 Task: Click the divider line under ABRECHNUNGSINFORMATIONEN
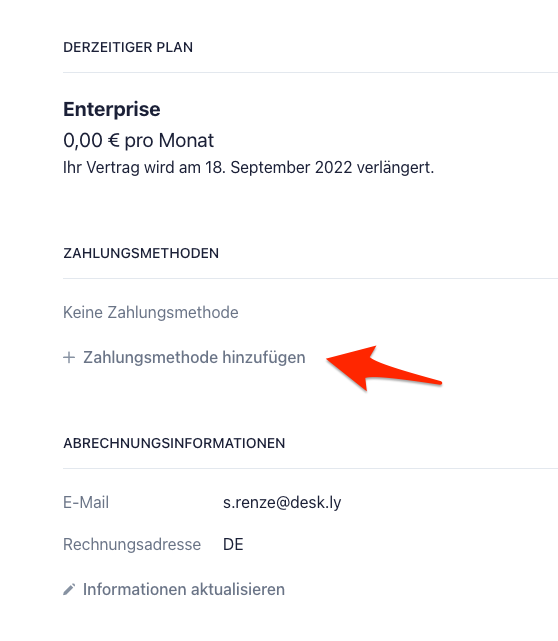click(x=311, y=469)
